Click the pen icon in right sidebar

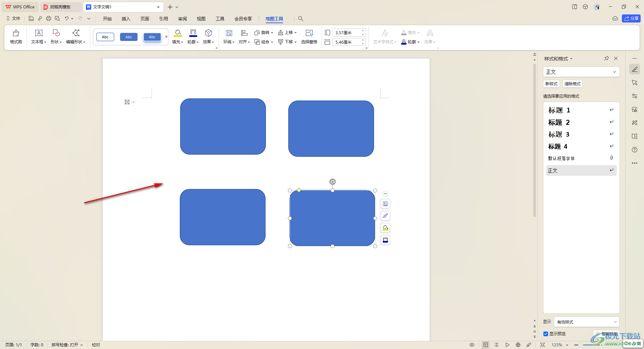click(635, 69)
